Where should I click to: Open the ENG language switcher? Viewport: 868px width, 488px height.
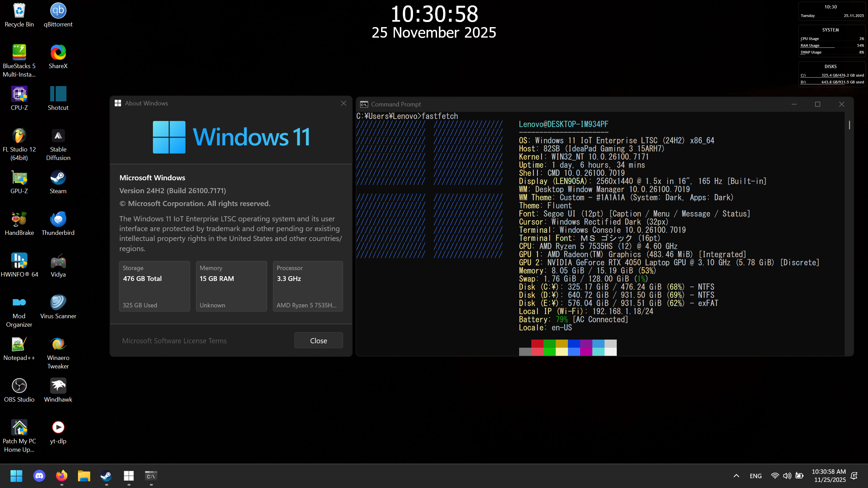[x=756, y=476]
